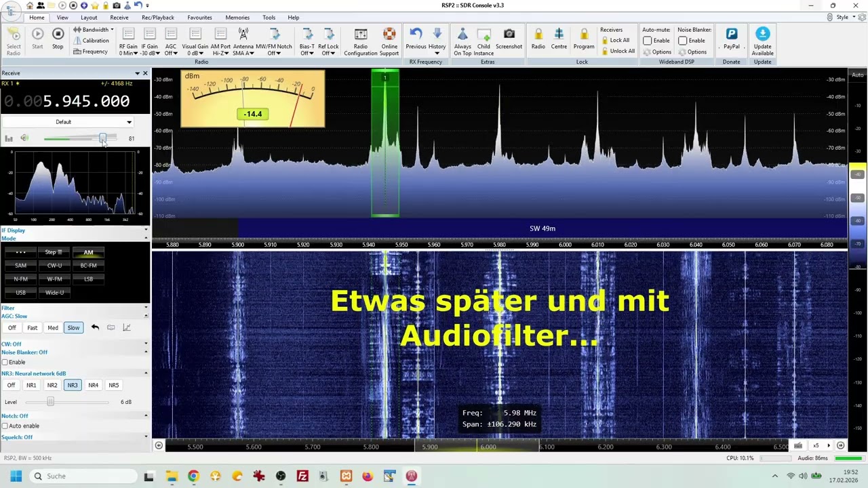Open History dropdown
This screenshot has height=488, width=868.
point(437,42)
